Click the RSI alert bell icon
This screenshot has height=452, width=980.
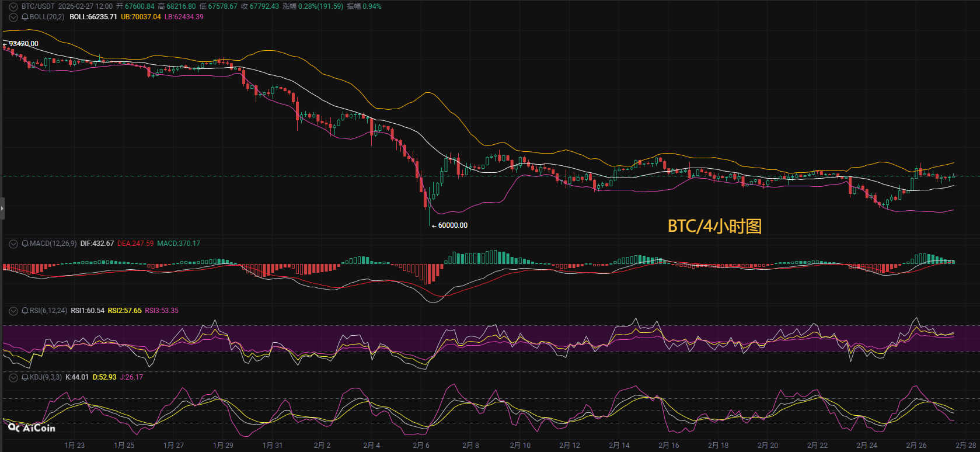pos(25,311)
